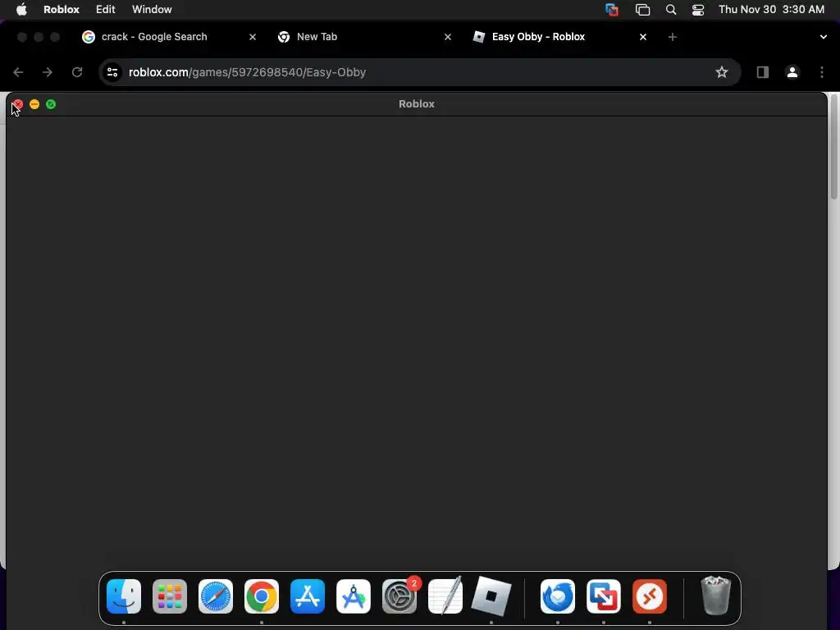The width and height of the screenshot is (840, 630).
Task: Switch to the New Tab tab
Action: (x=363, y=36)
